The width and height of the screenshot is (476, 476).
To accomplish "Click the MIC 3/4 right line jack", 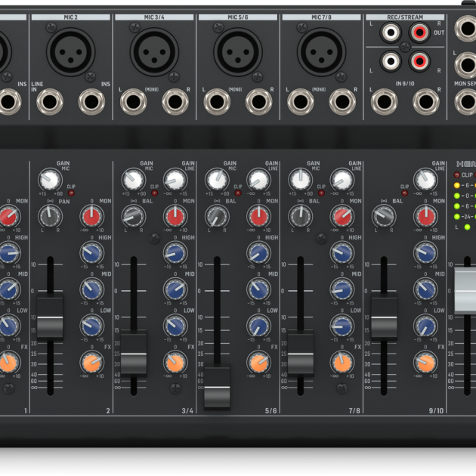I will [175, 102].
